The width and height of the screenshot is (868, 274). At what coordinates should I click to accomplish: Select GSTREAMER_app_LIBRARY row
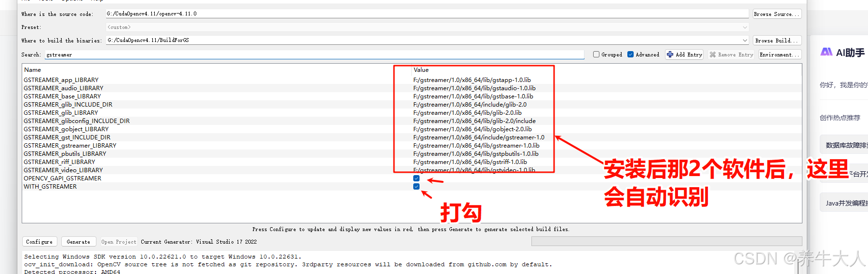click(412, 80)
